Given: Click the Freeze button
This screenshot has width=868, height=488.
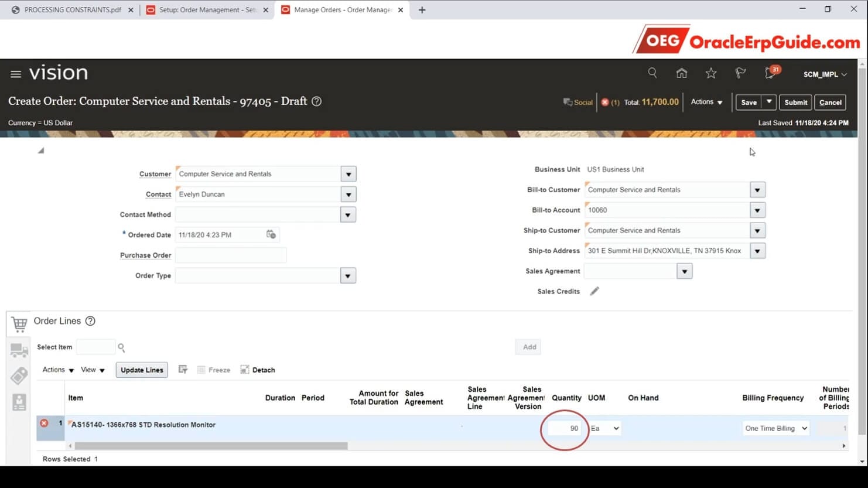Looking at the screenshot, I should [214, 370].
